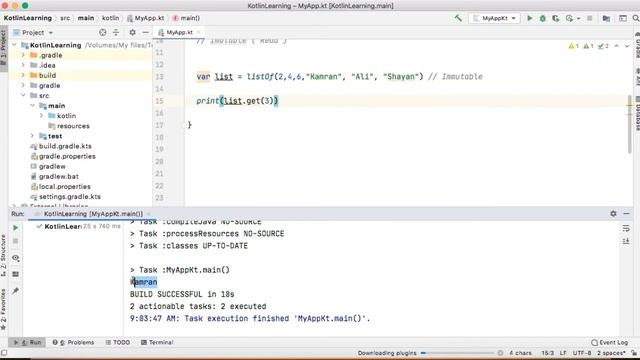Click next highlighted error arrow
This screenshot has width=640, height=360.
pos(627,46)
